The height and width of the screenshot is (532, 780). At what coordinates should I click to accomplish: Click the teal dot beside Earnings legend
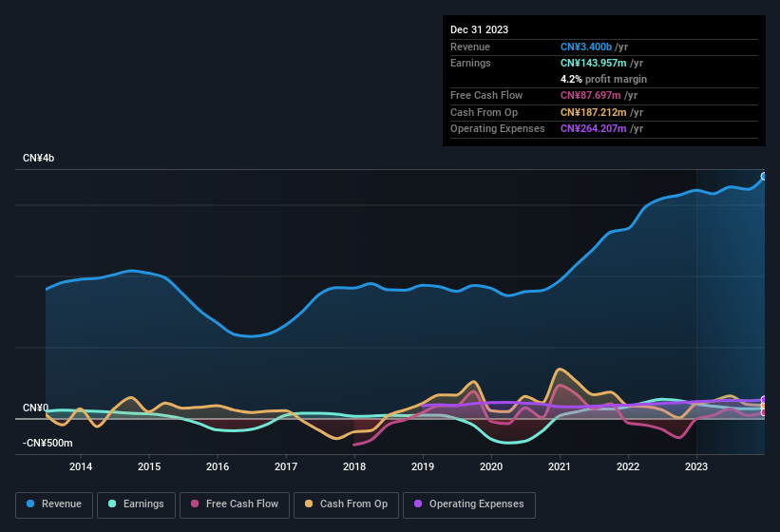(x=113, y=504)
